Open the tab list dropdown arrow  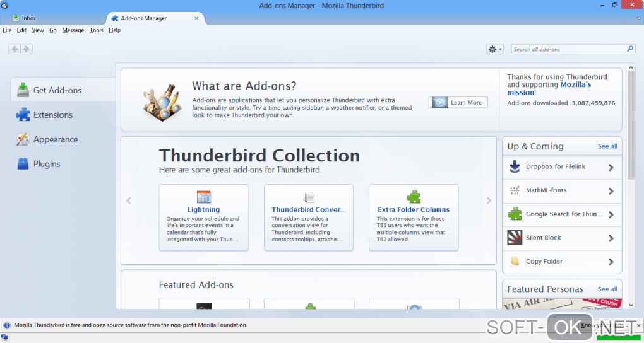coord(639,18)
